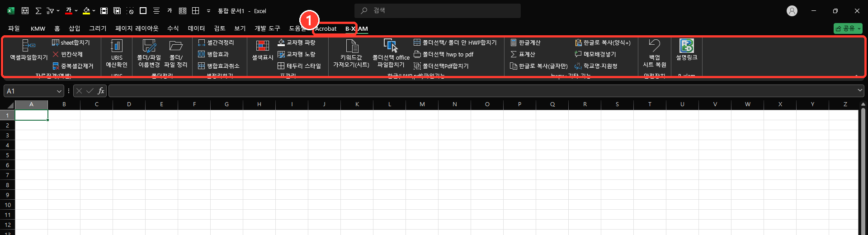
Task: Click 빈칸삭제 to delete blanks
Action: coord(67,54)
